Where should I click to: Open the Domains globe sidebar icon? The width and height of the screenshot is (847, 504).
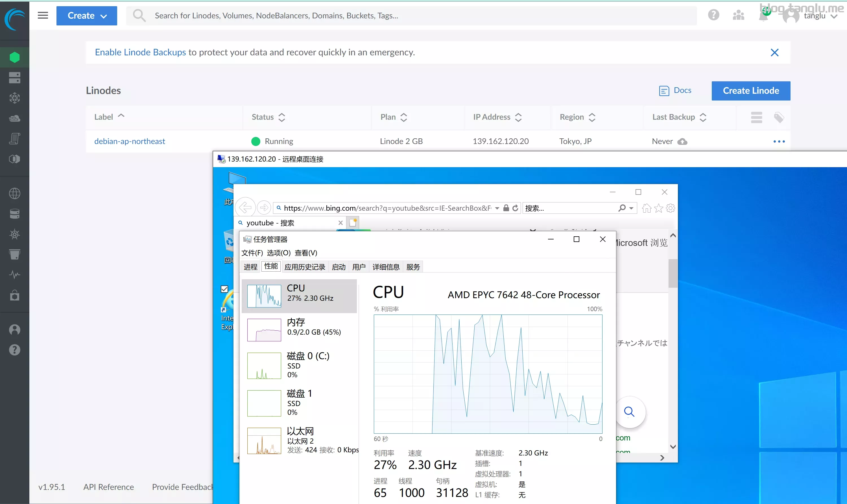14,193
